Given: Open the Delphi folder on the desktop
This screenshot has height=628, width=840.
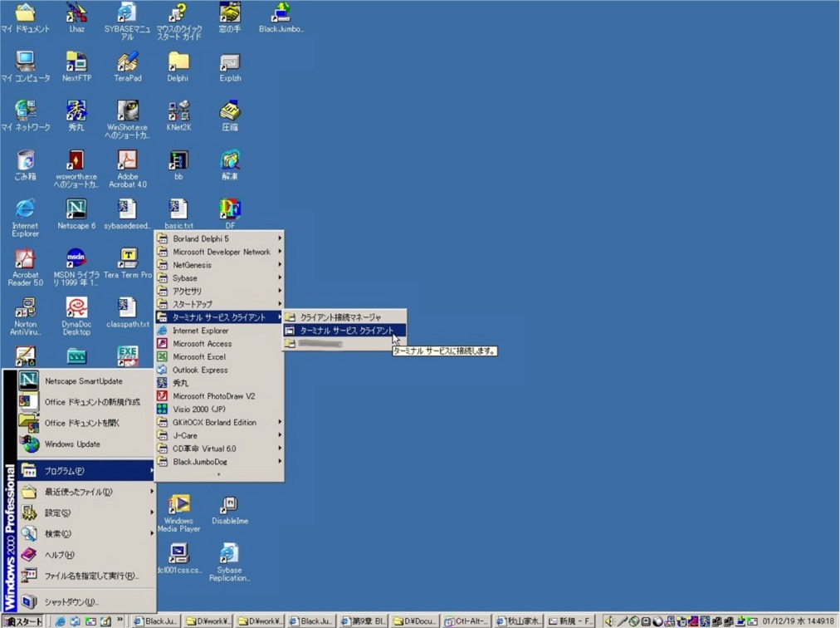Looking at the screenshot, I should tap(178, 66).
